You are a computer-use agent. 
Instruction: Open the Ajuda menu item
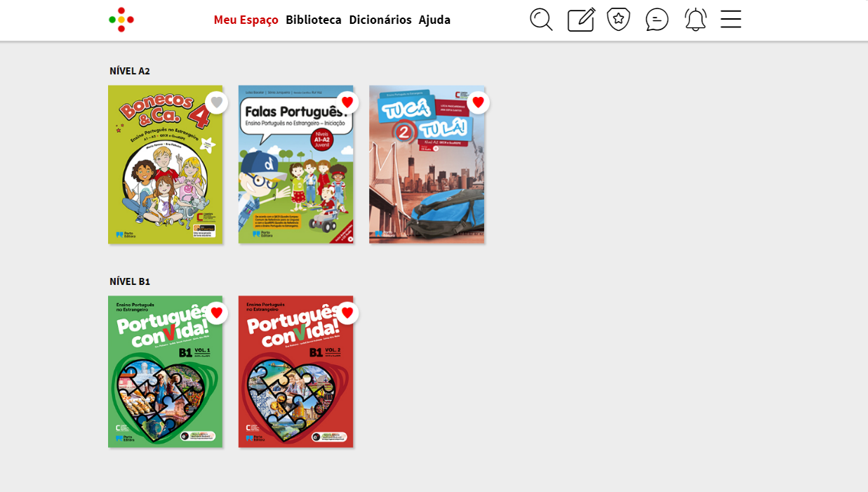coord(434,20)
